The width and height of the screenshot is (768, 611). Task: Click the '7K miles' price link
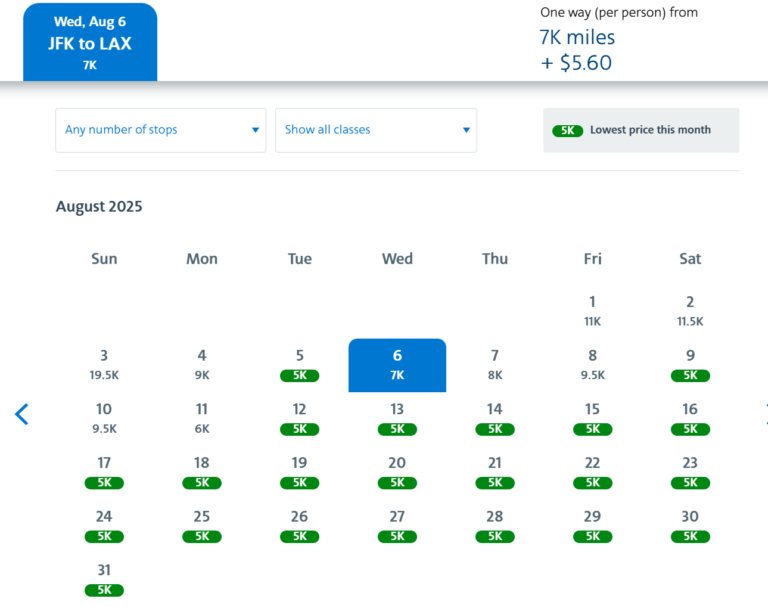pos(577,38)
